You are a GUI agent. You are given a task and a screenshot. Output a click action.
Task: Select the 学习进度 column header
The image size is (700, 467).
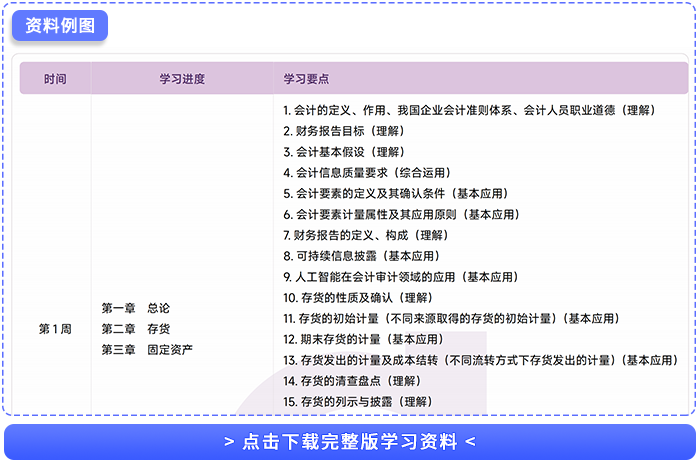(x=182, y=79)
